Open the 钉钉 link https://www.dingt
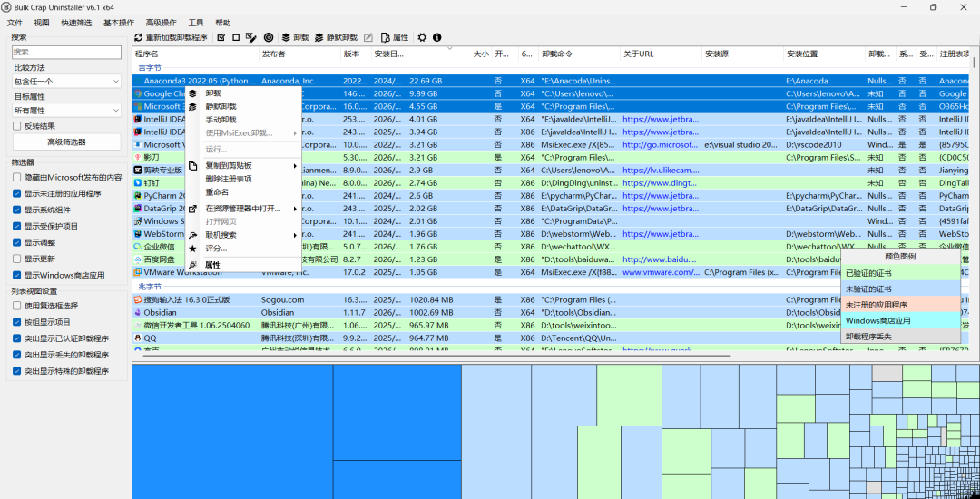 tap(660, 183)
